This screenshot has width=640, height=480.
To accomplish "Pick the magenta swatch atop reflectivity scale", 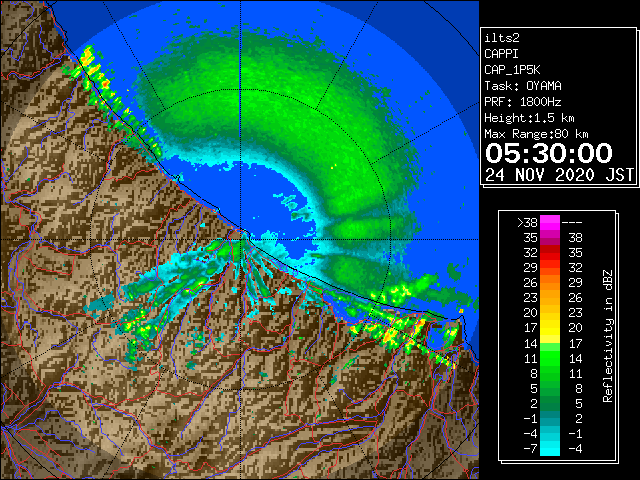I will tap(550, 223).
